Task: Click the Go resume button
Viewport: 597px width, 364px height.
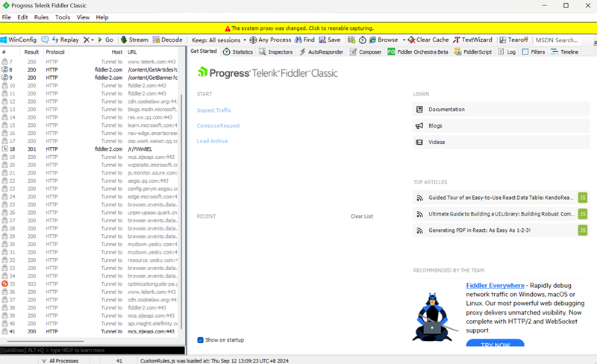Action: tap(105, 40)
